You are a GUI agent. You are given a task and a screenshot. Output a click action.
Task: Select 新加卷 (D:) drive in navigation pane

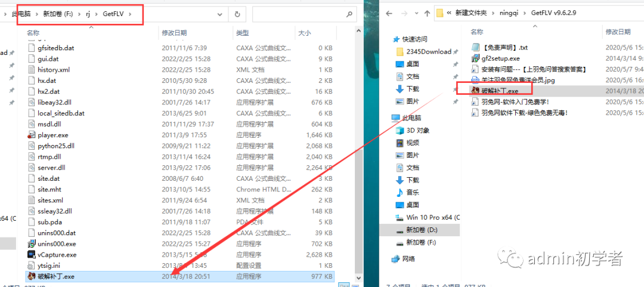pos(421,231)
